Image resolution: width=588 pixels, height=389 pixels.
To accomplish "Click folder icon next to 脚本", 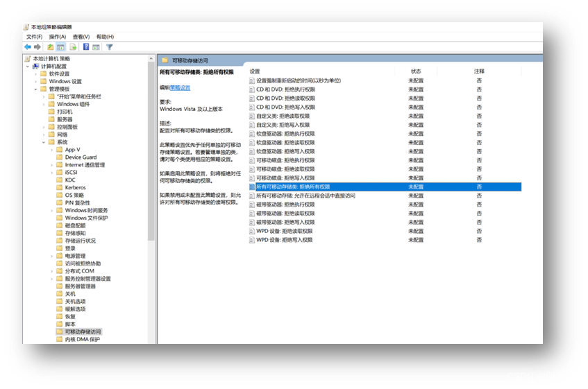I will click(59, 325).
